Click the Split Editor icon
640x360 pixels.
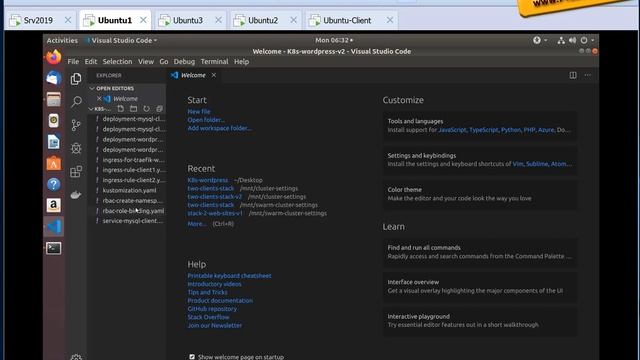coord(573,75)
